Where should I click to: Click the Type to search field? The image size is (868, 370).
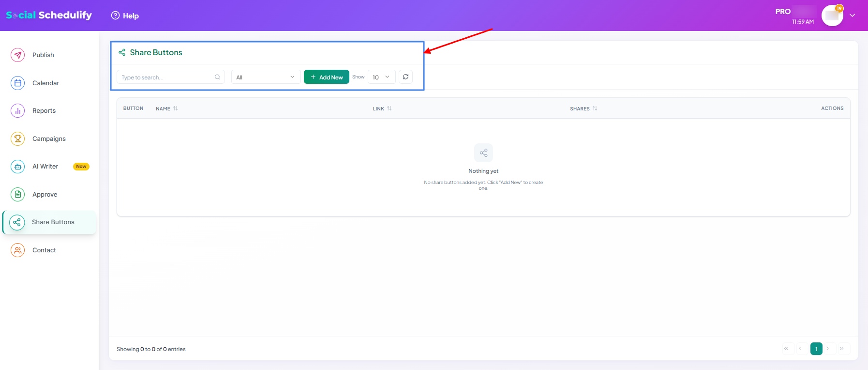[170, 77]
